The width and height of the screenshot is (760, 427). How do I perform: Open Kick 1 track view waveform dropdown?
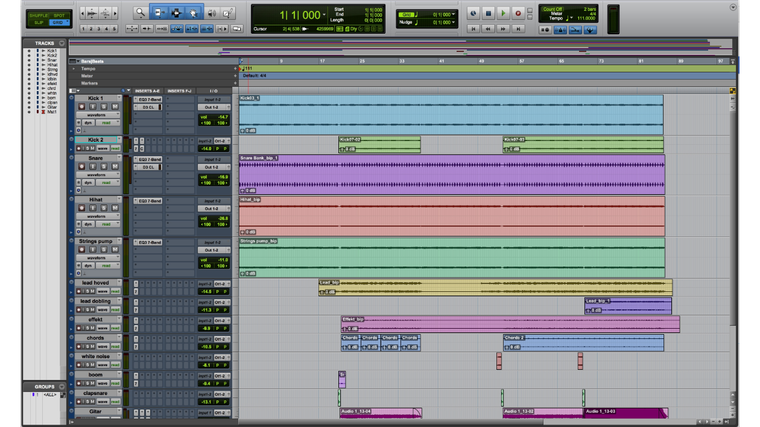click(96, 115)
